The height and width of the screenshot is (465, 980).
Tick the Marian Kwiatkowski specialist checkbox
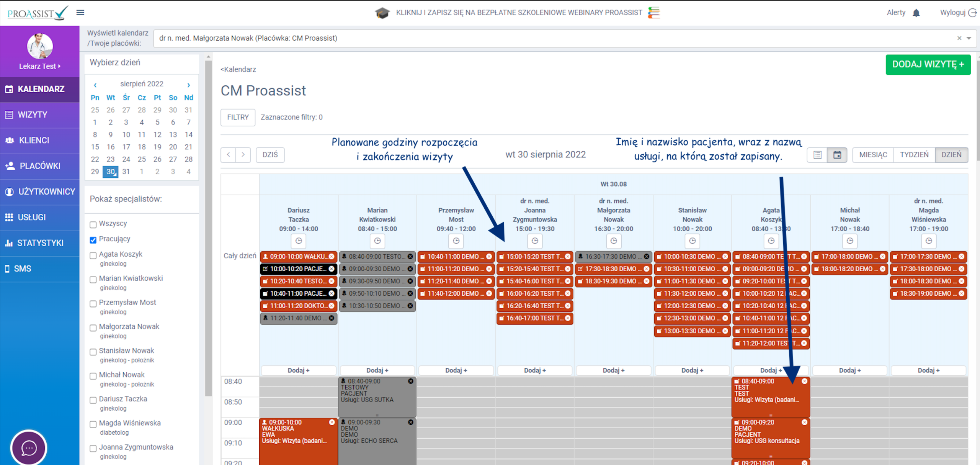click(x=93, y=280)
